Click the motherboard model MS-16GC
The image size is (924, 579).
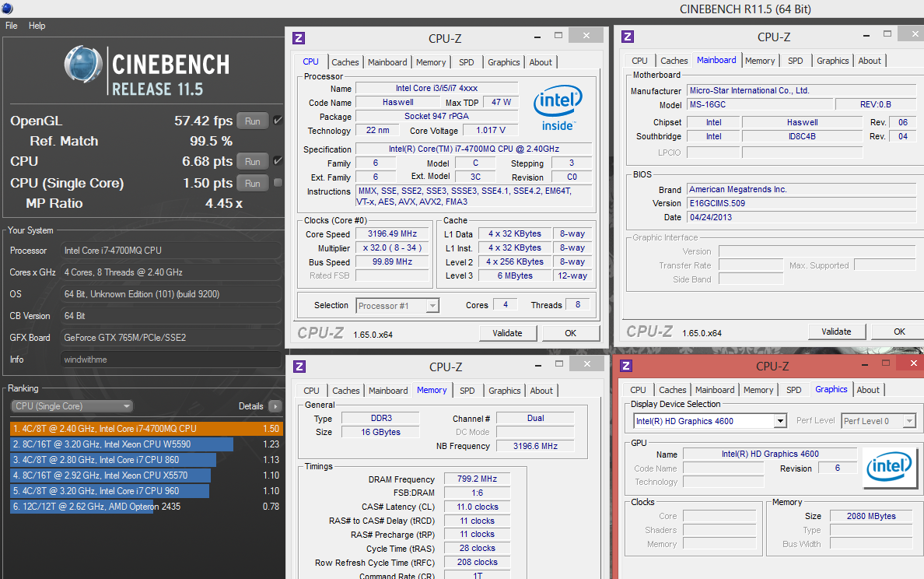coord(761,104)
